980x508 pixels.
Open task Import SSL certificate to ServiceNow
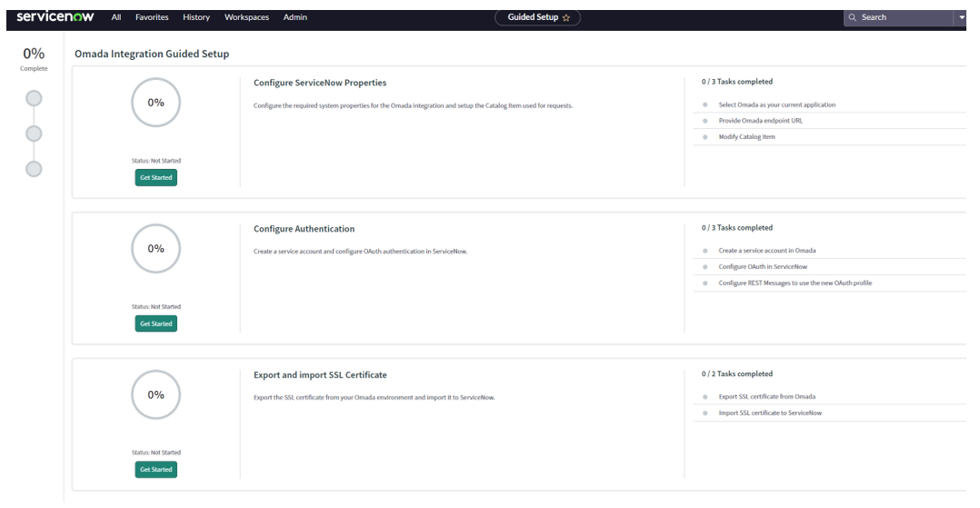(x=770, y=413)
